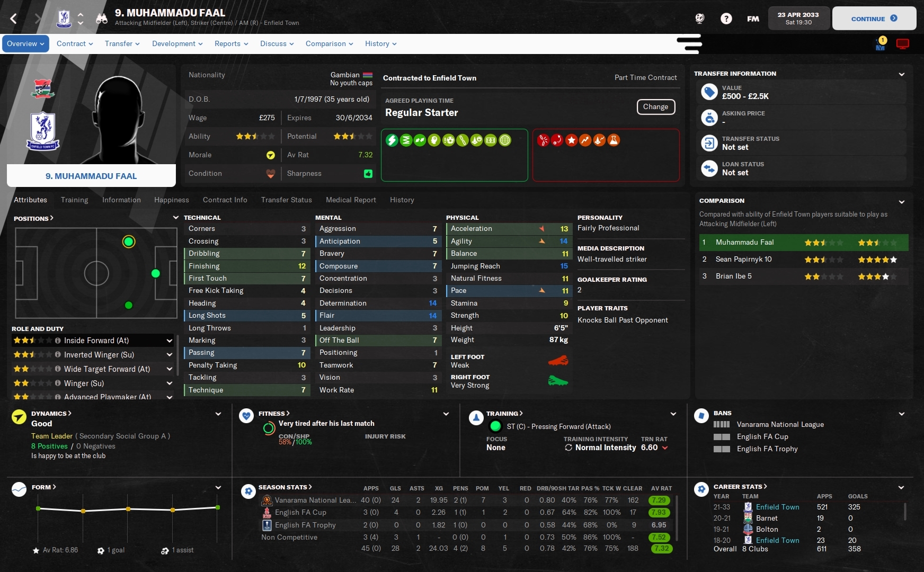Select the striker centre position dot
924x572 pixels.
coord(155,273)
